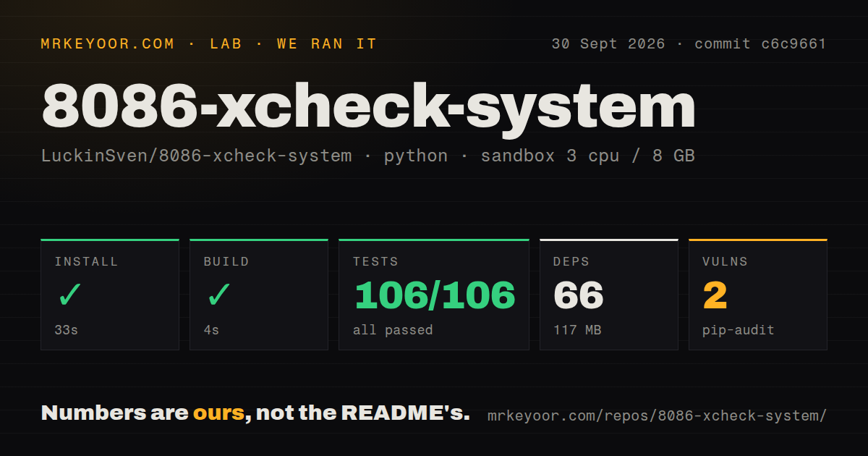Click the green checkmark in BUILD card
This screenshot has width=868, height=456.
pos(219,295)
